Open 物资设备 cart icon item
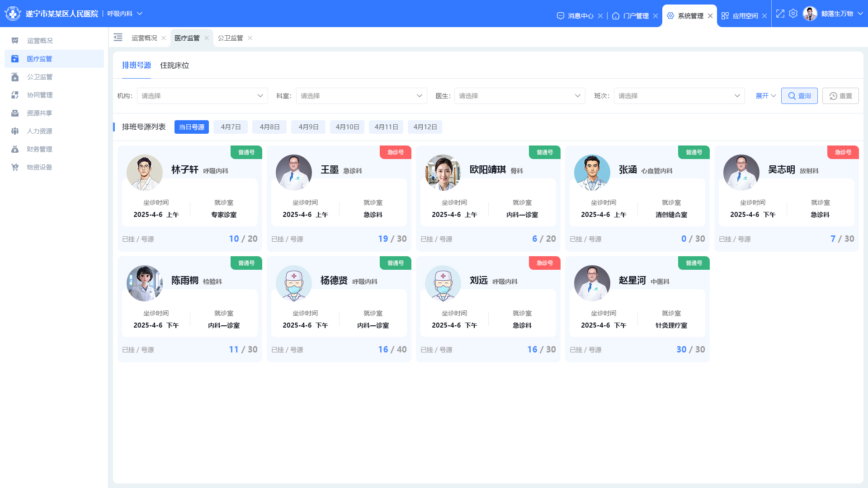Image resolution: width=868 pixels, height=488 pixels. pyautogui.click(x=15, y=167)
